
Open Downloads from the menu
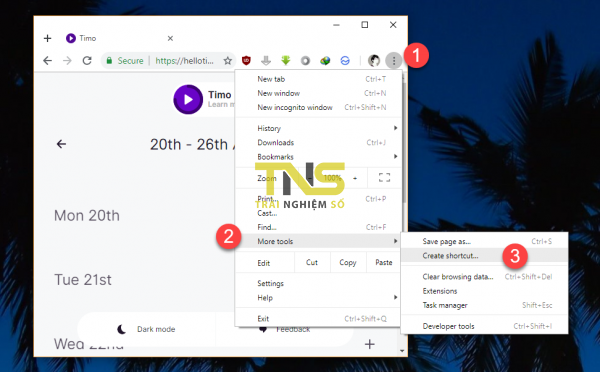click(x=318, y=142)
